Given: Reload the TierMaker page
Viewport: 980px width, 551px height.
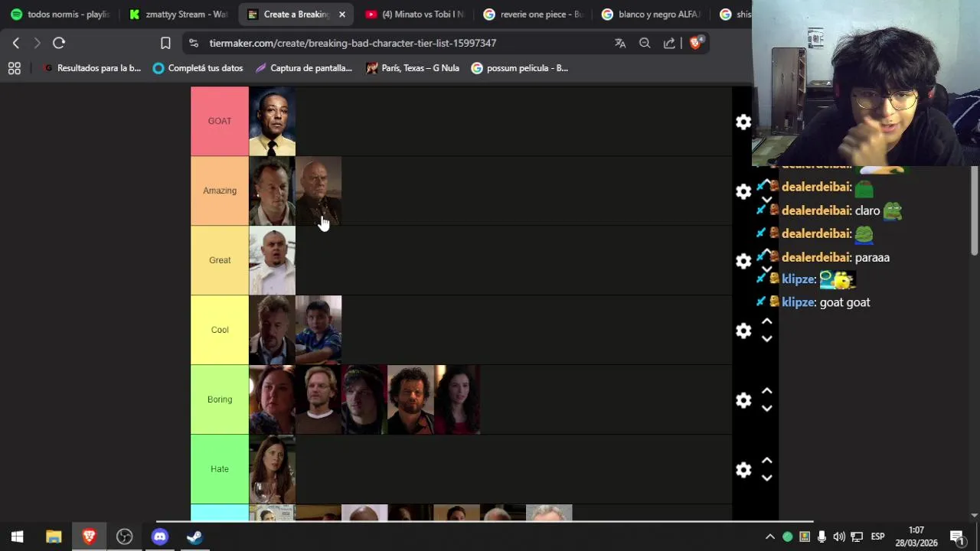Looking at the screenshot, I should [x=59, y=43].
